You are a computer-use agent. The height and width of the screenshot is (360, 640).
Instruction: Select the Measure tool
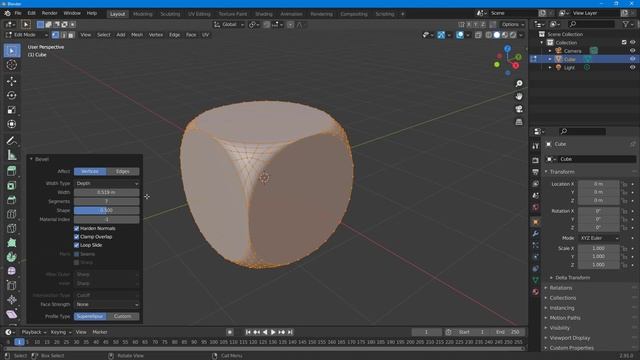pos(12,155)
